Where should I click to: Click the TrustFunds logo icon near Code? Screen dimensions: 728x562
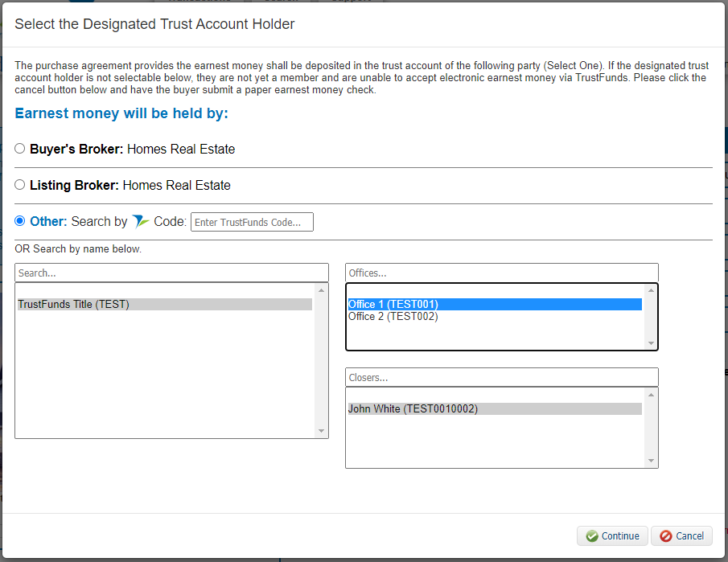[x=140, y=222]
